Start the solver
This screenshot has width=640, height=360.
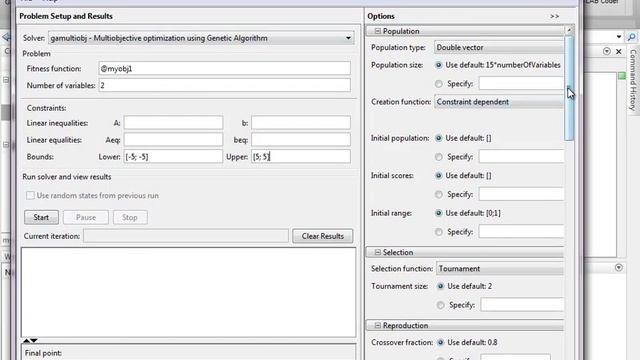pyautogui.click(x=41, y=218)
